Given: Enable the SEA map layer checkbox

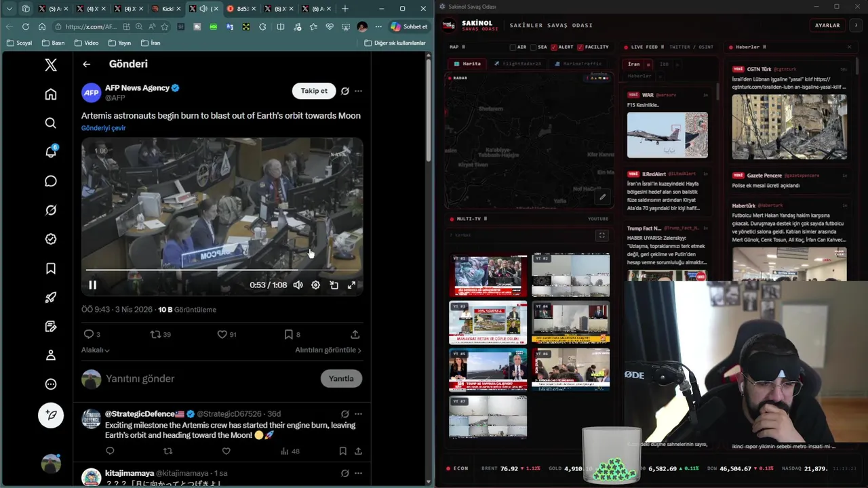Looking at the screenshot, I should click(x=533, y=47).
